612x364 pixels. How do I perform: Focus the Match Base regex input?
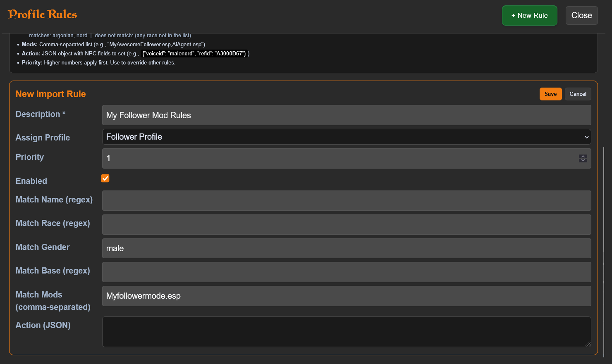346,272
